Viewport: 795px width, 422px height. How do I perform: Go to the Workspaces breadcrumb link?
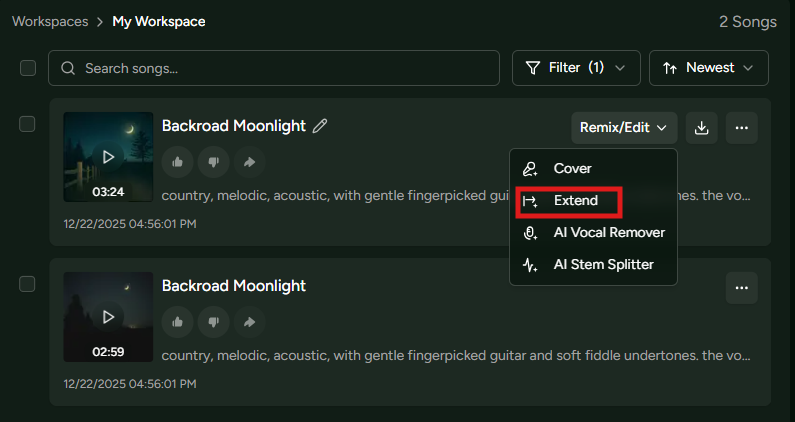pyautogui.click(x=47, y=21)
